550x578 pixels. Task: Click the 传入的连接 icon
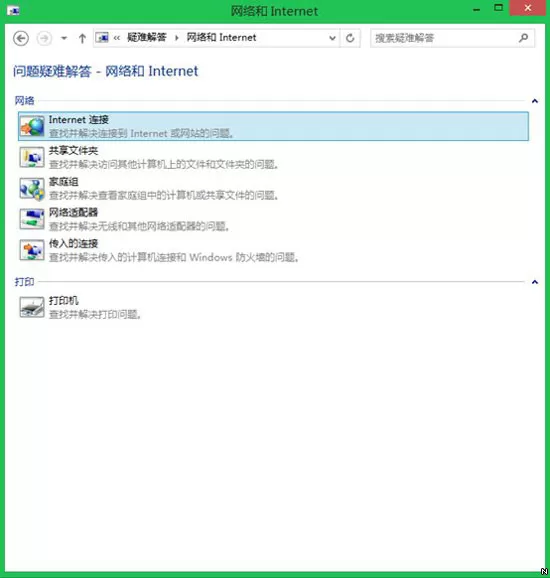[32, 250]
